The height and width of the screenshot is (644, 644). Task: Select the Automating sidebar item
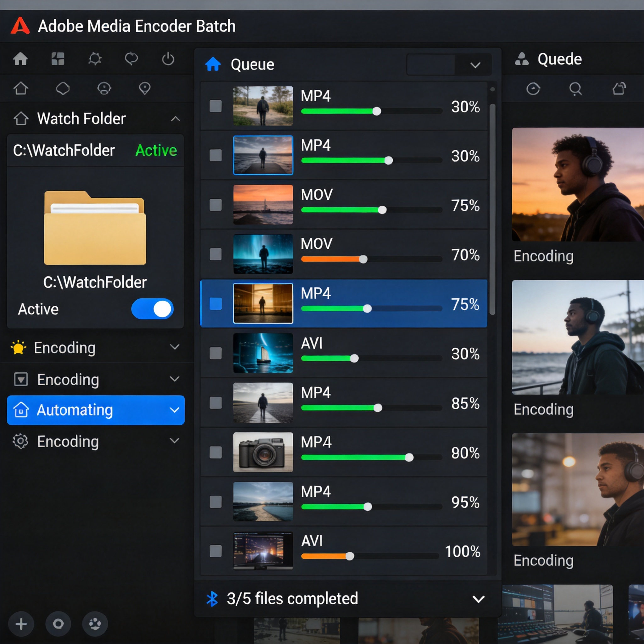(96, 410)
